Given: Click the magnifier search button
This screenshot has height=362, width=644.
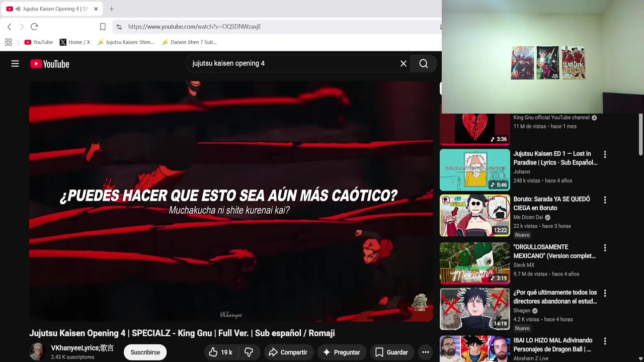Looking at the screenshot, I should coord(424,63).
